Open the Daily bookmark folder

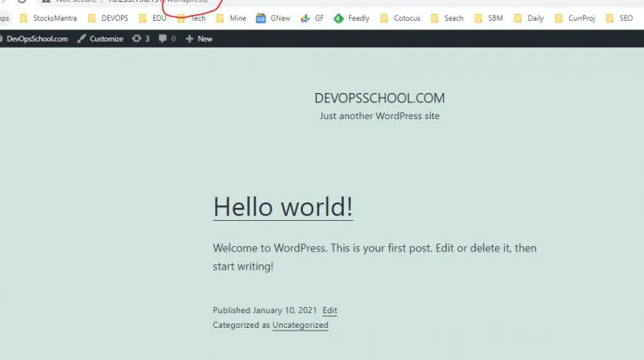(529, 18)
